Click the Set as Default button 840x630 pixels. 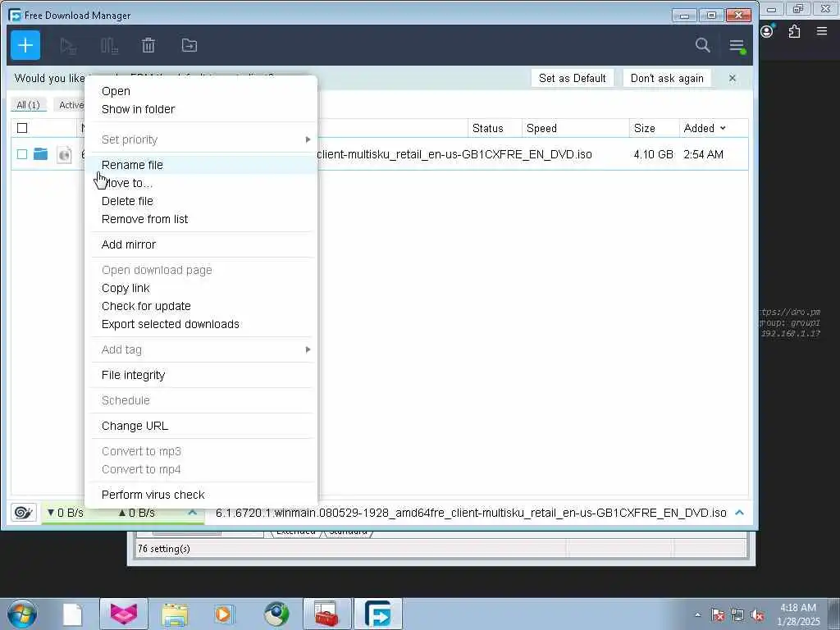click(572, 78)
